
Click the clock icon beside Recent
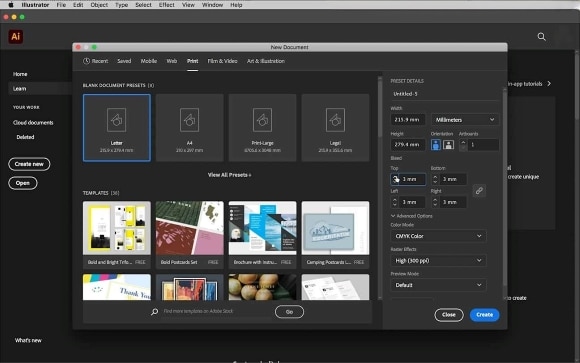(86, 61)
